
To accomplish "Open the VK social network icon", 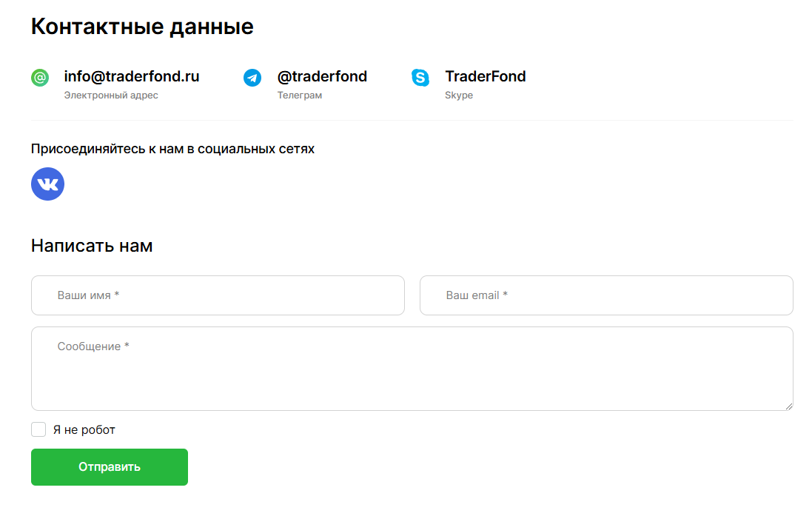I will (47, 184).
